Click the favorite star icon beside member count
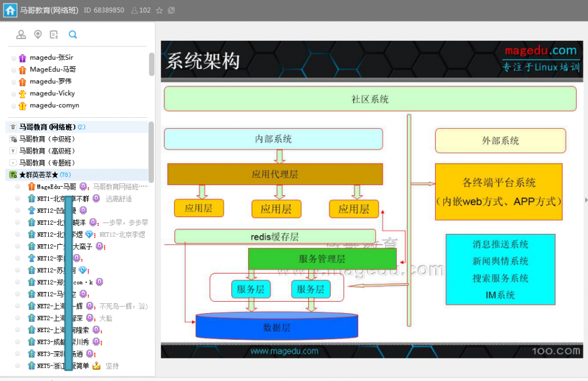This screenshot has width=588, height=381. [x=159, y=10]
